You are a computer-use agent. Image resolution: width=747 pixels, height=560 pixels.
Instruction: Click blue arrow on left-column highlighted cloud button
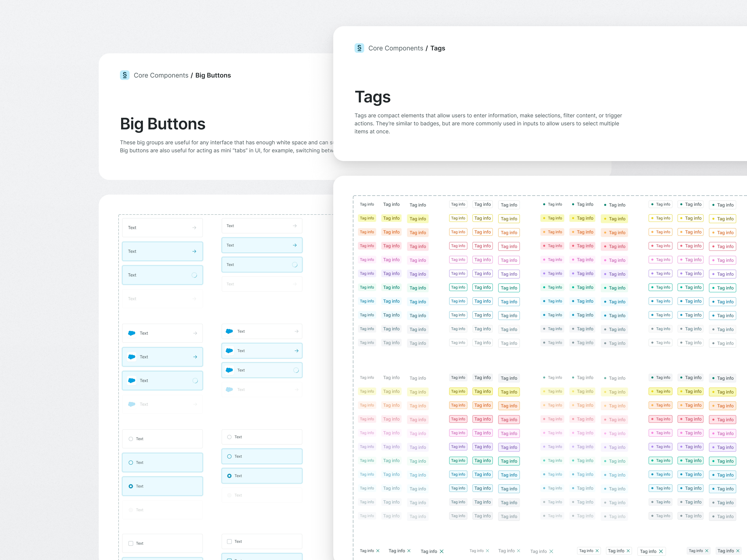(x=195, y=357)
